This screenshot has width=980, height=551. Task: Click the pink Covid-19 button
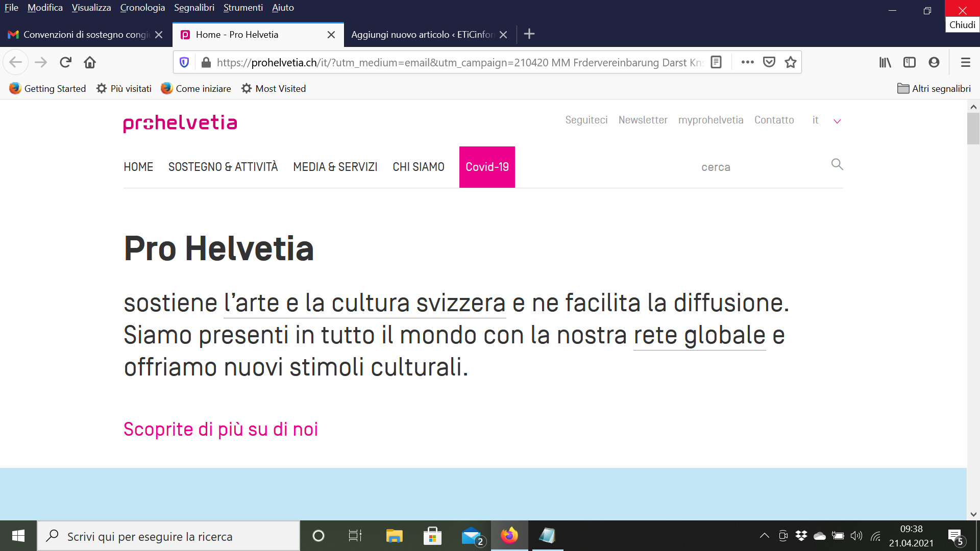[487, 167]
